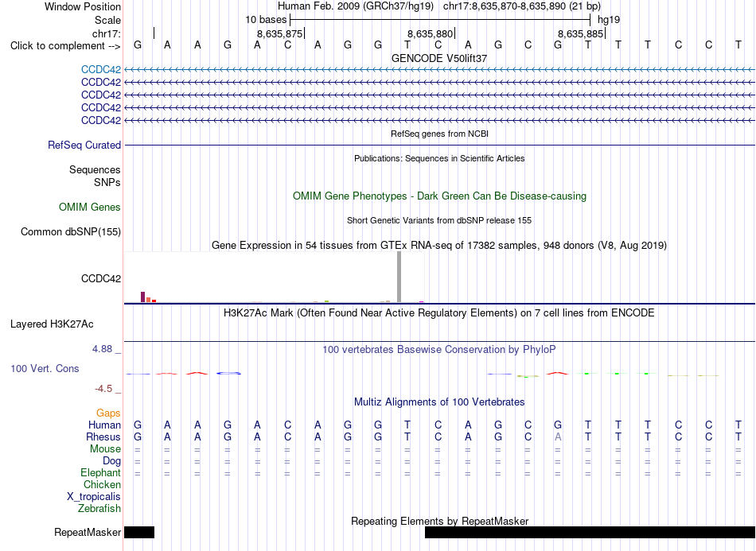Select the Elephant alignment row label
The height and width of the screenshot is (551, 756).
(x=100, y=472)
